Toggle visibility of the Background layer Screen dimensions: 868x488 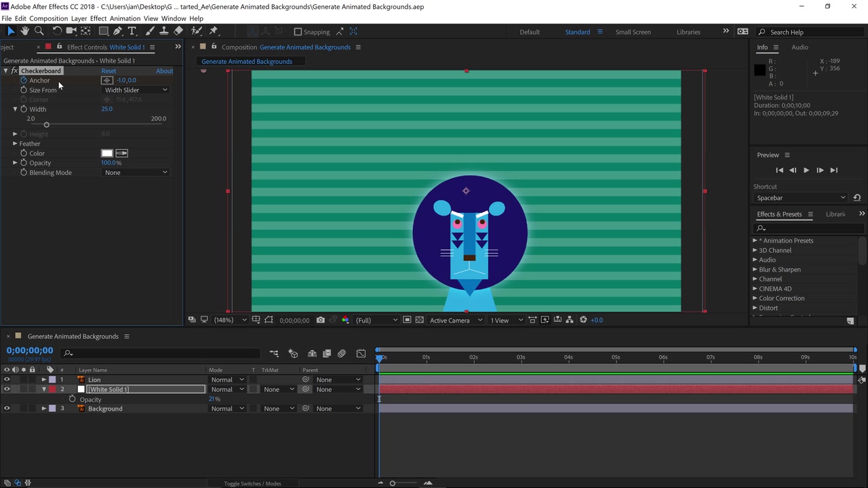pyautogui.click(x=7, y=409)
